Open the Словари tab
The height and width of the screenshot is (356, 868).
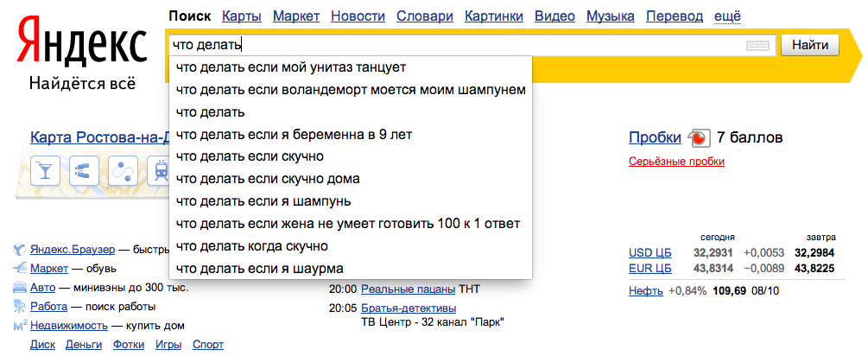coord(425,16)
